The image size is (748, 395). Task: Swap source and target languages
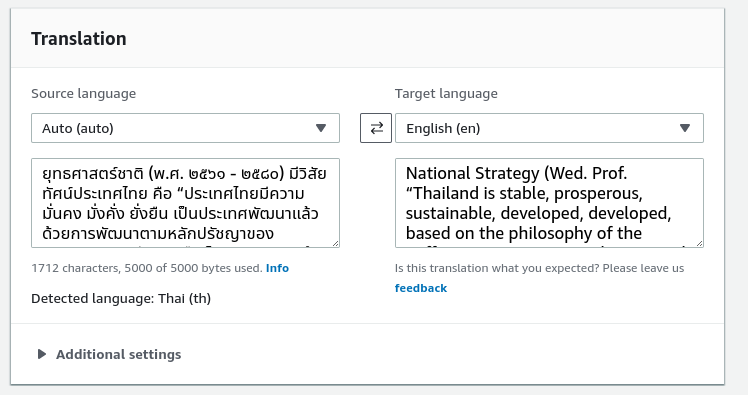coord(376,128)
